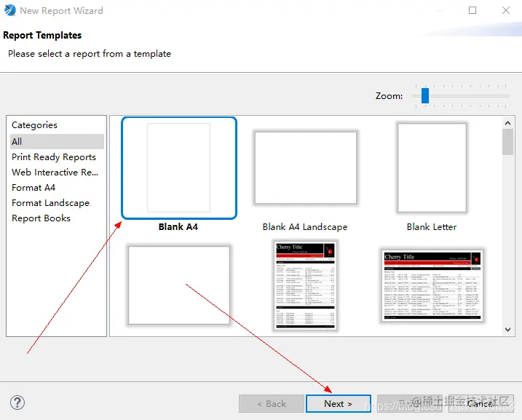522x420 pixels.
Task: Click the Blank A4 label text
Action: 178,226
